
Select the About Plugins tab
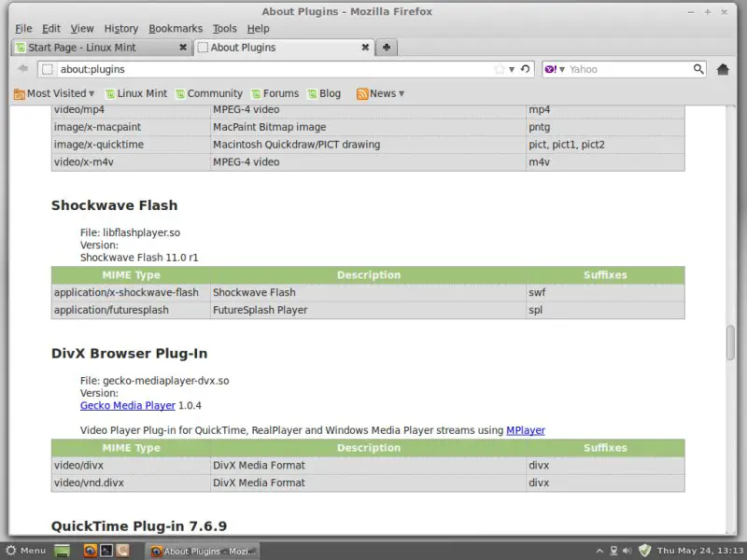coord(285,48)
